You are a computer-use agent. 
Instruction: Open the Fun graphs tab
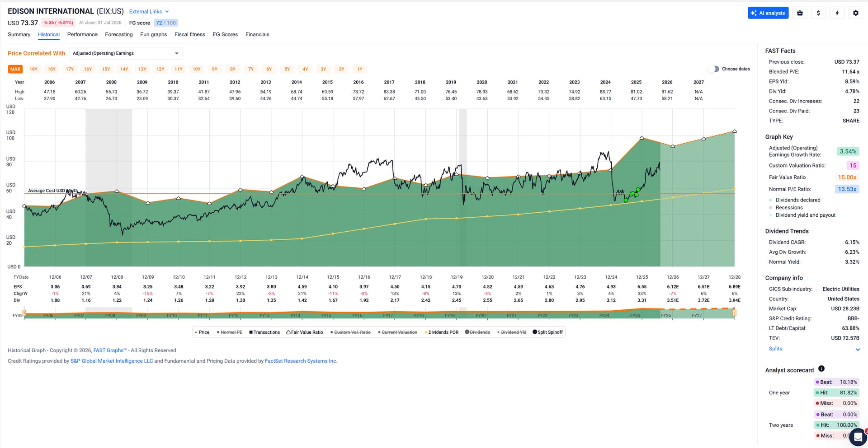[x=154, y=35]
